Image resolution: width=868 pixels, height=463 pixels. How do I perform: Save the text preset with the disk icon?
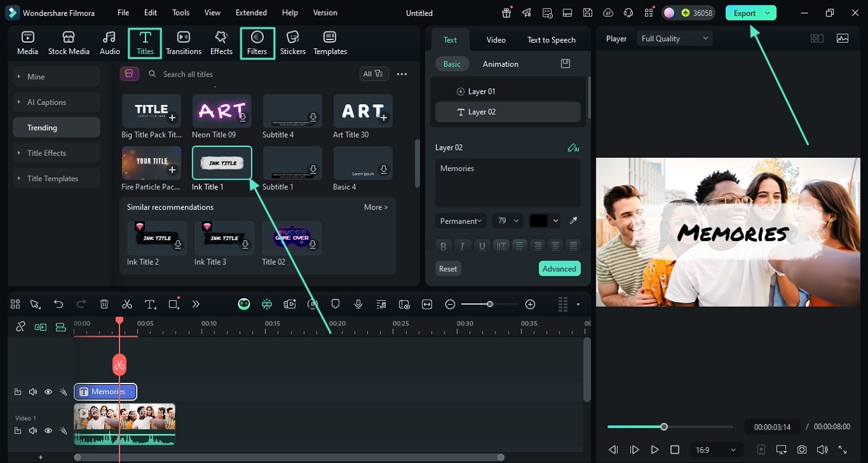[x=566, y=63]
